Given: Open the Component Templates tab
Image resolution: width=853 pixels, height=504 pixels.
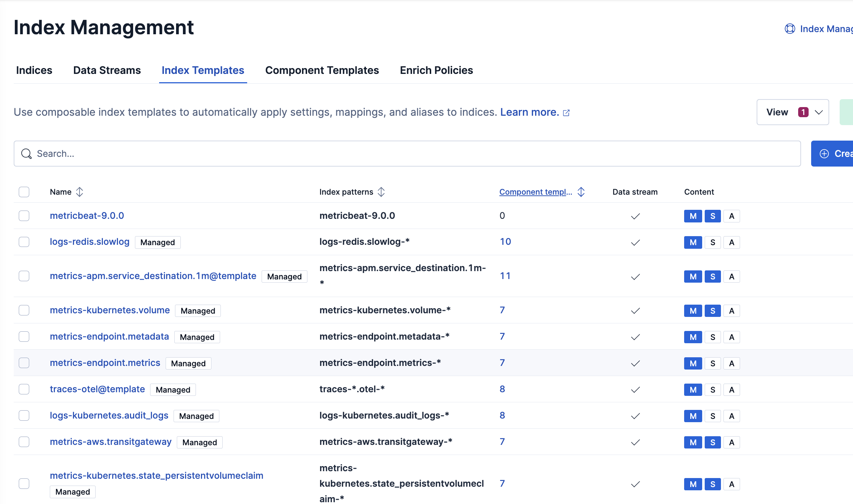Looking at the screenshot, I should coord(322,70).
